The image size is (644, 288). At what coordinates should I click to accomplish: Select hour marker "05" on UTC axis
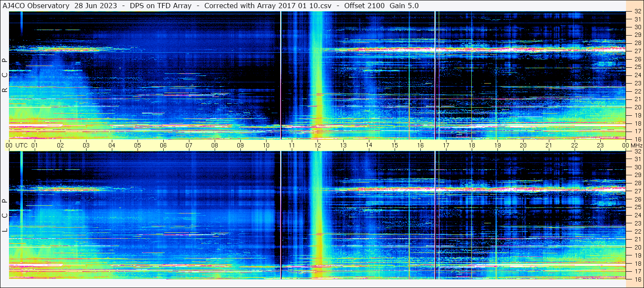coord(138,145)
